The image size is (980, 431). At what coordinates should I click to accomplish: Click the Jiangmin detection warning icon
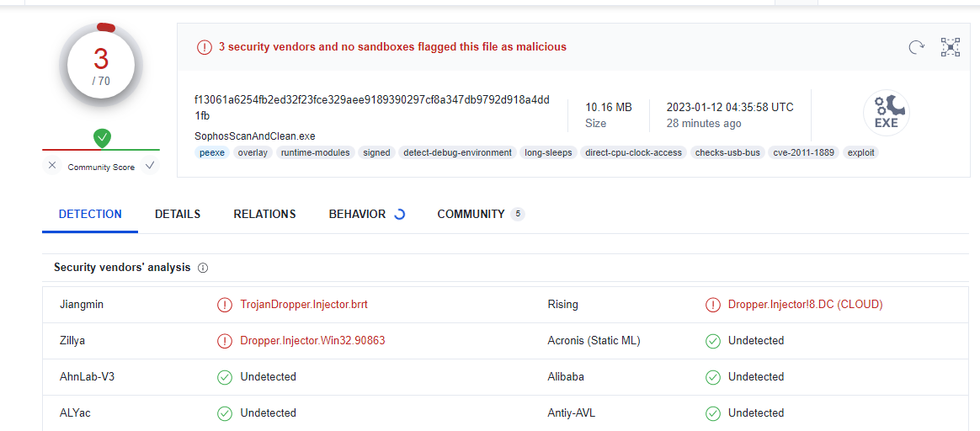click(x=225, y=305)
